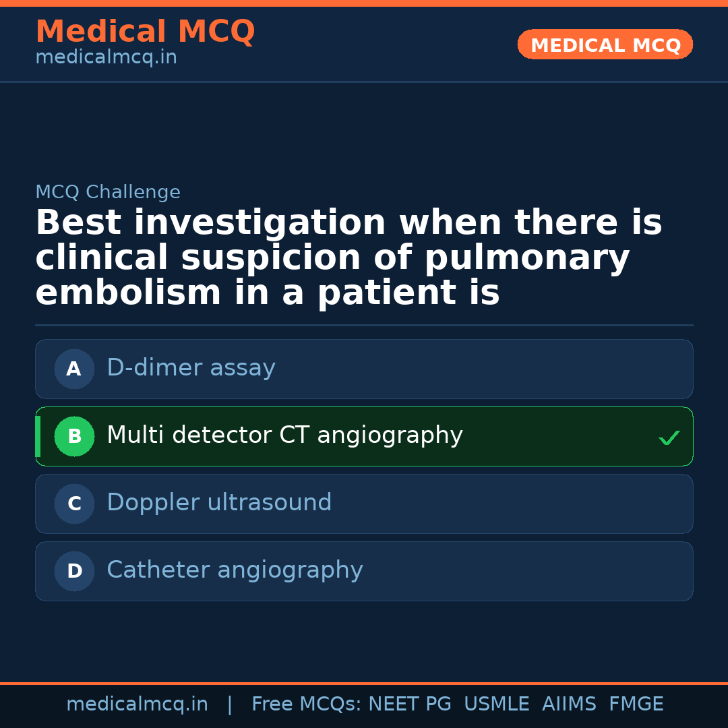Click the orange MEDICAL MCQ badge
Viewport: 728px width, 728px height.
[605, 44]
